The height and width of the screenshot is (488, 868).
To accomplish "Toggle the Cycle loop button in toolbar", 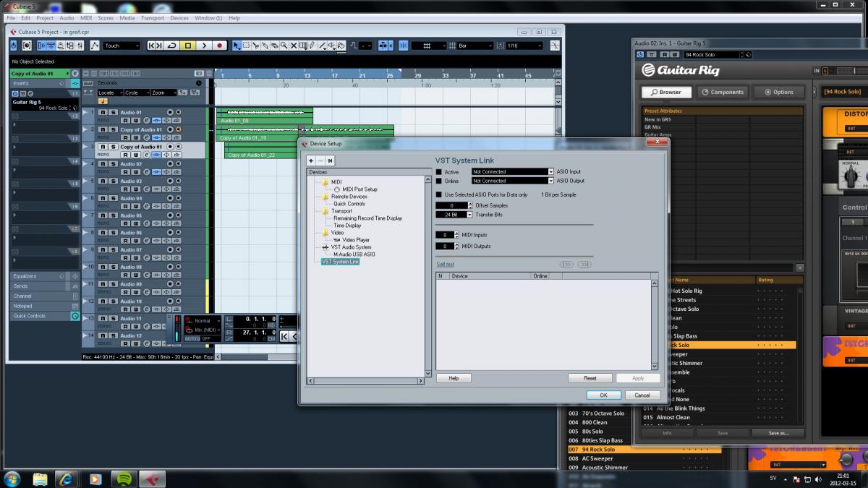I will pos(171,46).
